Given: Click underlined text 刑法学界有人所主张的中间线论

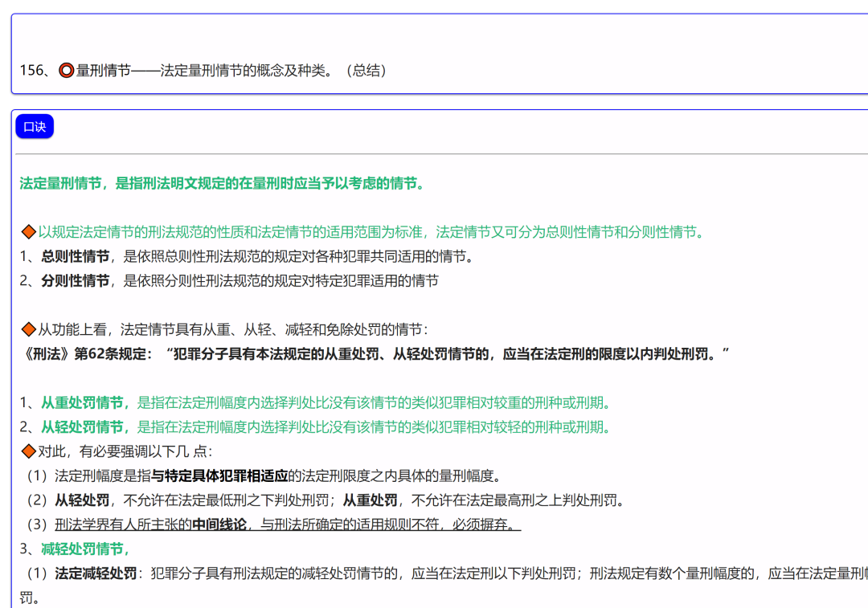Looking at the screenshot, I should (288, 524).
